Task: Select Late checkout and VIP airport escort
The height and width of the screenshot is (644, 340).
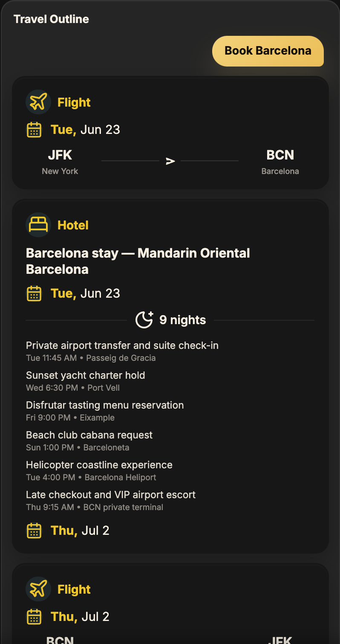Action: pos(111,495)
